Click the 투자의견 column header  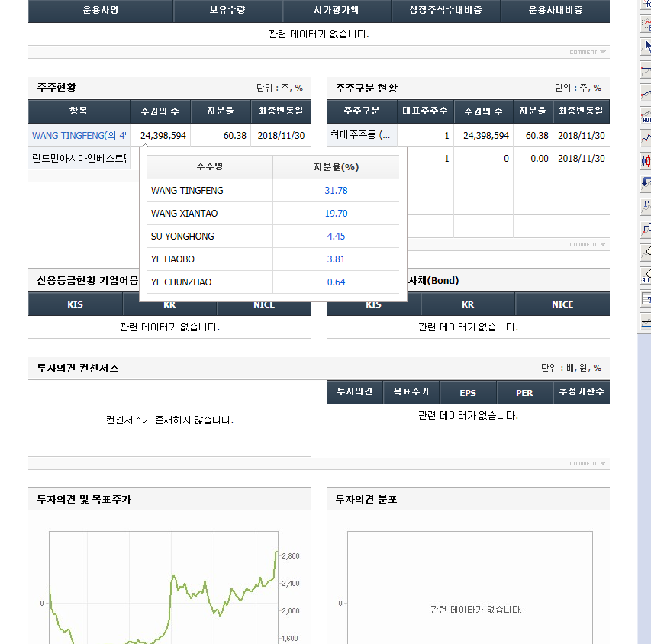[355, 392]
